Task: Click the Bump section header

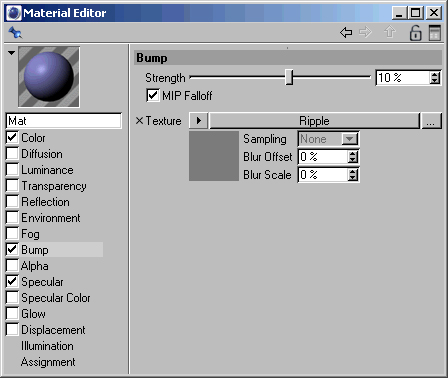Action: (288, 58)
